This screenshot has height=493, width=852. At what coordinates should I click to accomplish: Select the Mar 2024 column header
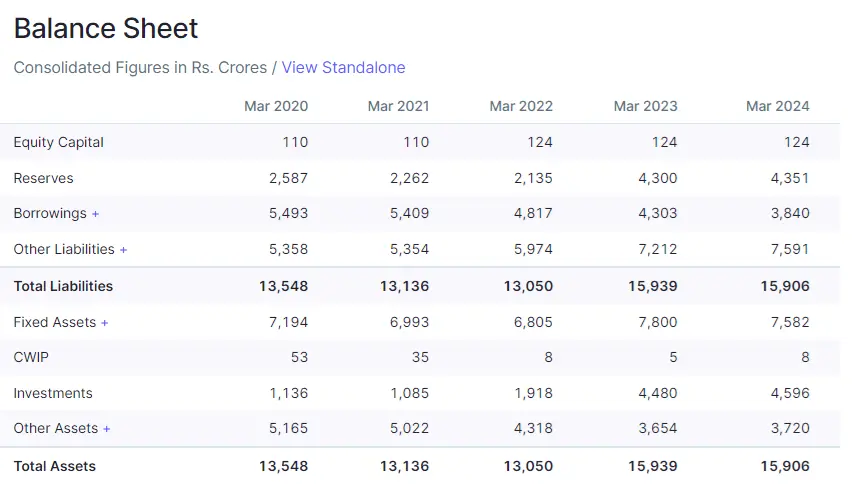point(777,106)
